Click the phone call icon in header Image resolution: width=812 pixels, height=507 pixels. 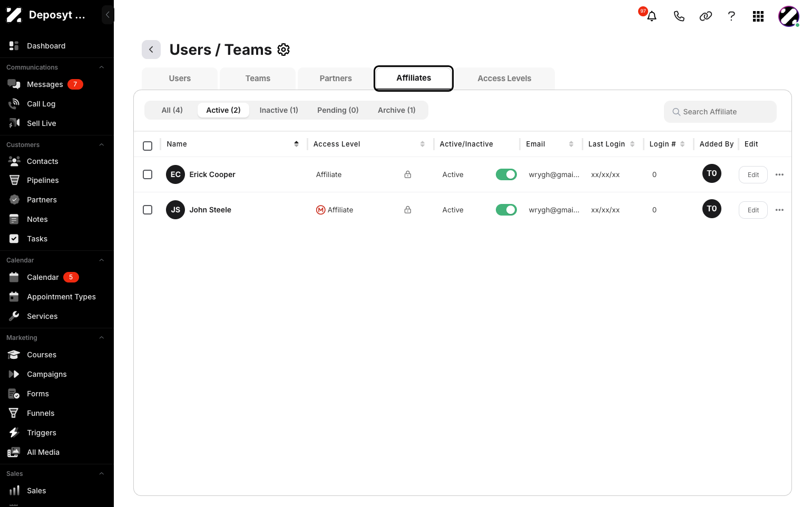pyautogui.click(x=679, y=16)
